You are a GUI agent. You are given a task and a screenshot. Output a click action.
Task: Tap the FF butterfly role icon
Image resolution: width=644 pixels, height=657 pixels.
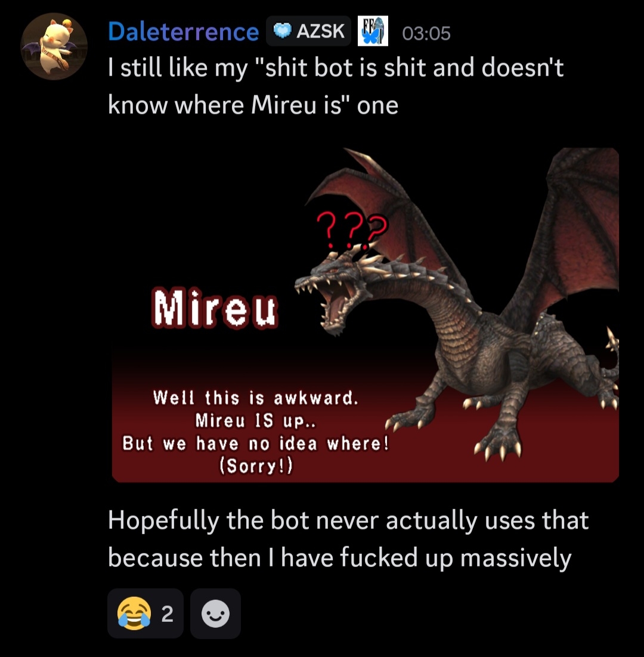[x=373, y=31]
